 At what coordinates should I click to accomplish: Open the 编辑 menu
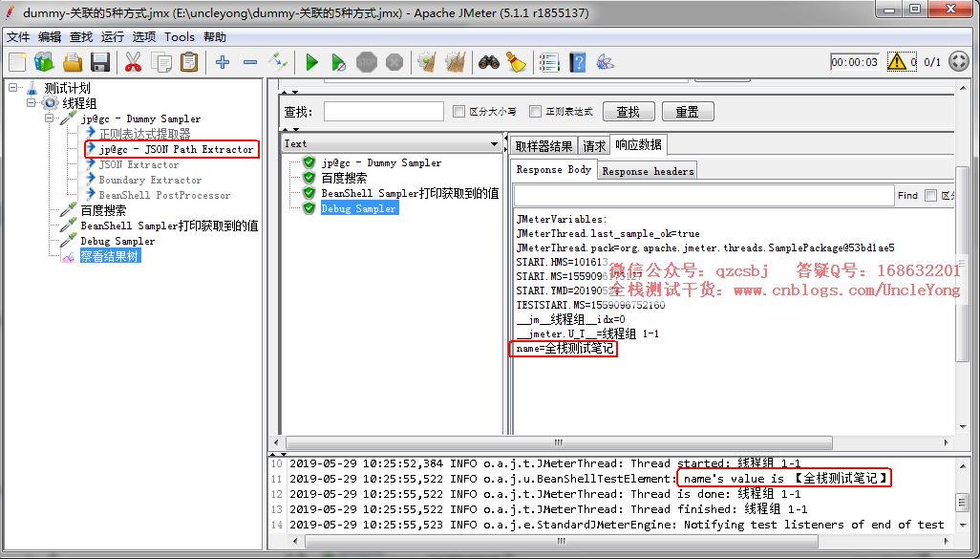tap(50, 37)
